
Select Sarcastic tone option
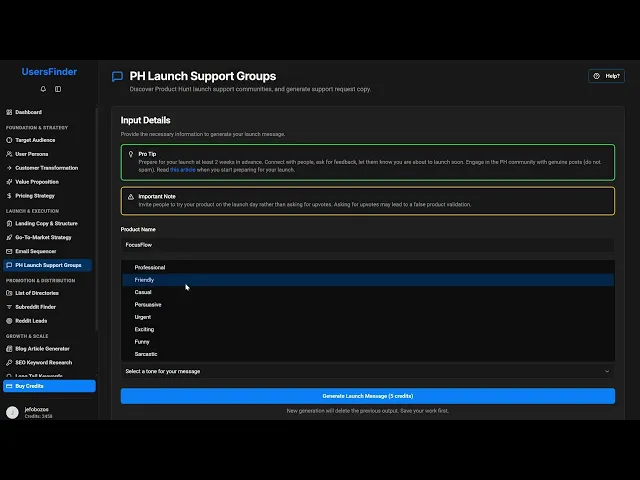click(x=368, y=354)
